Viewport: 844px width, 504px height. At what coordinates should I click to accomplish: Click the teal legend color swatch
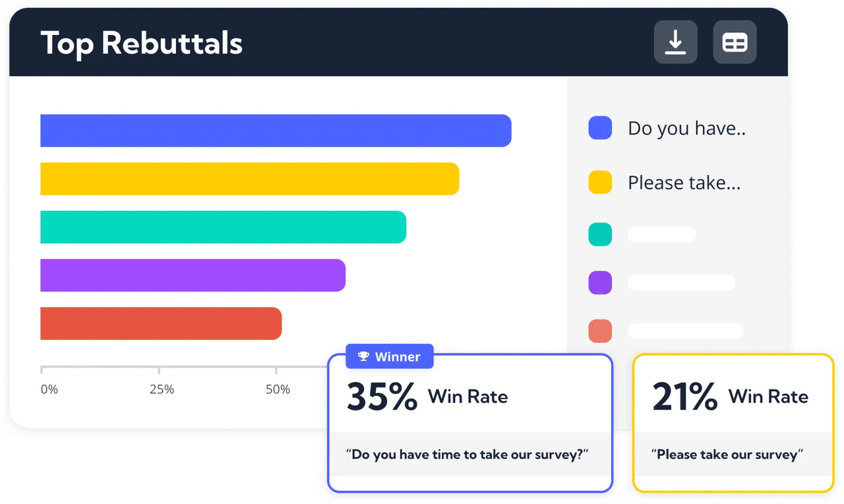coord(600,235)
